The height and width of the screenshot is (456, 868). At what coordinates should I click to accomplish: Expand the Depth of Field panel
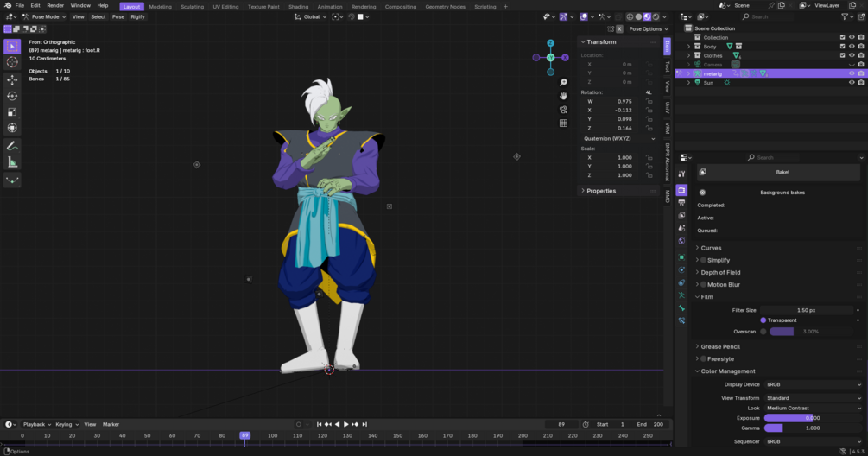[x=720, y=272]
